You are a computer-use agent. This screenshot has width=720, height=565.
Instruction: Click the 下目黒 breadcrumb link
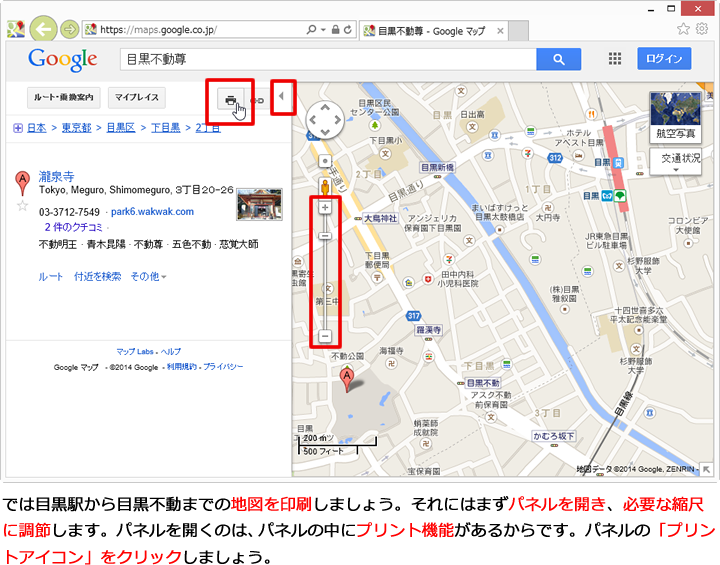point(165,128)
